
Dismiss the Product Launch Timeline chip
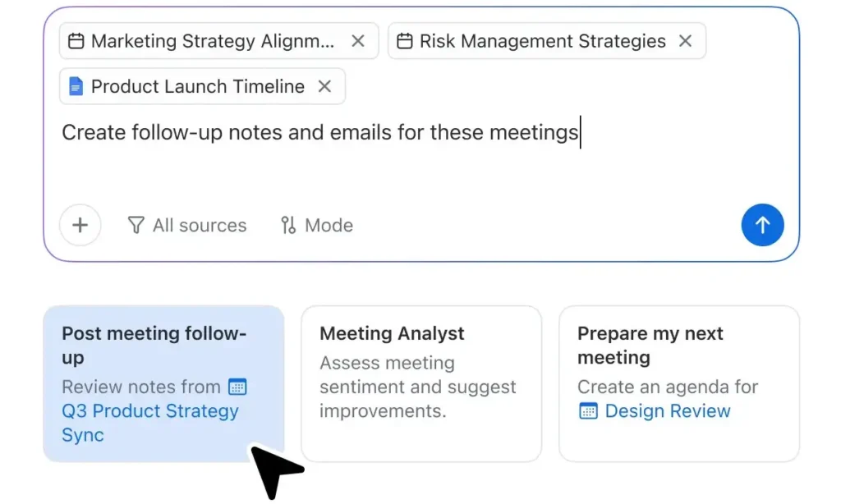[x=324, y=86]
